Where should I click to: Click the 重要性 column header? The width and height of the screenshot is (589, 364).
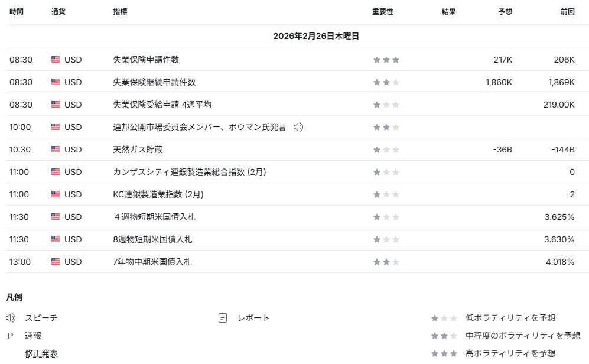coord(382,12)
